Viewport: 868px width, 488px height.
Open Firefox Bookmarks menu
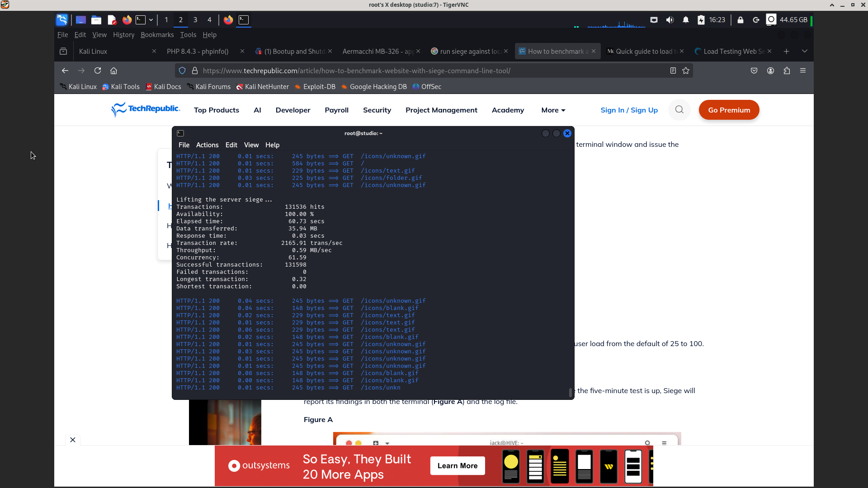pyautogui.click(x=157, y=35)
